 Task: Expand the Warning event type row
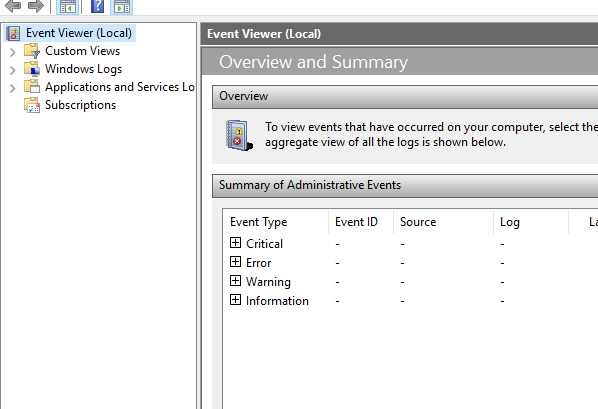point(235,281)
